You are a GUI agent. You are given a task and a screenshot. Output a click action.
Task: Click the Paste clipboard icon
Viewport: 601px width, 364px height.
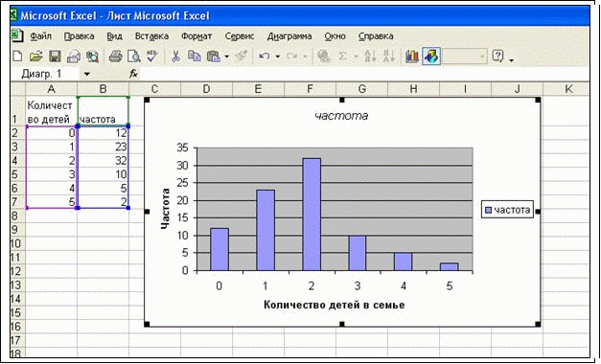coord(214,57)
